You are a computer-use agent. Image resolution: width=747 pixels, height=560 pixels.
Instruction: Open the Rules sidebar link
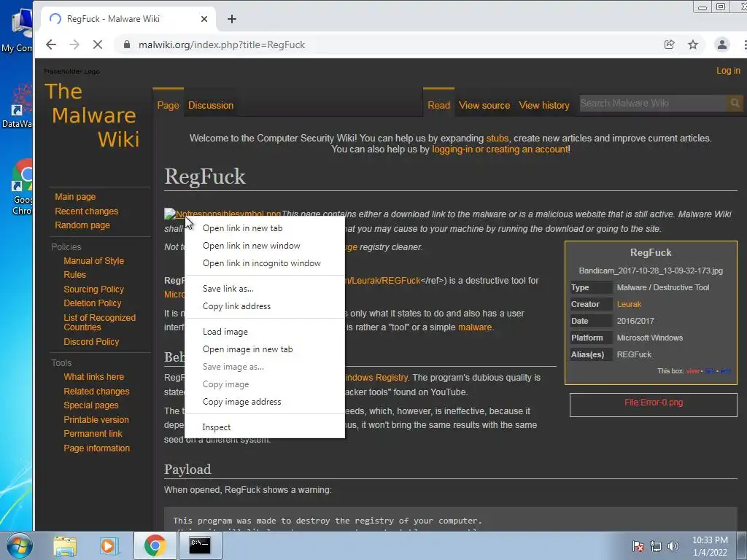pos(75,275)
